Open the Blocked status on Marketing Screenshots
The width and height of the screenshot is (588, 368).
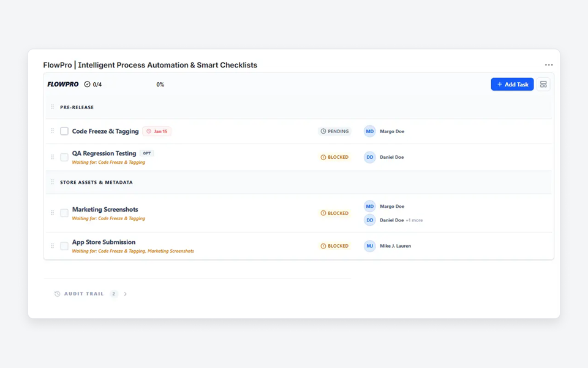[334, 213]
